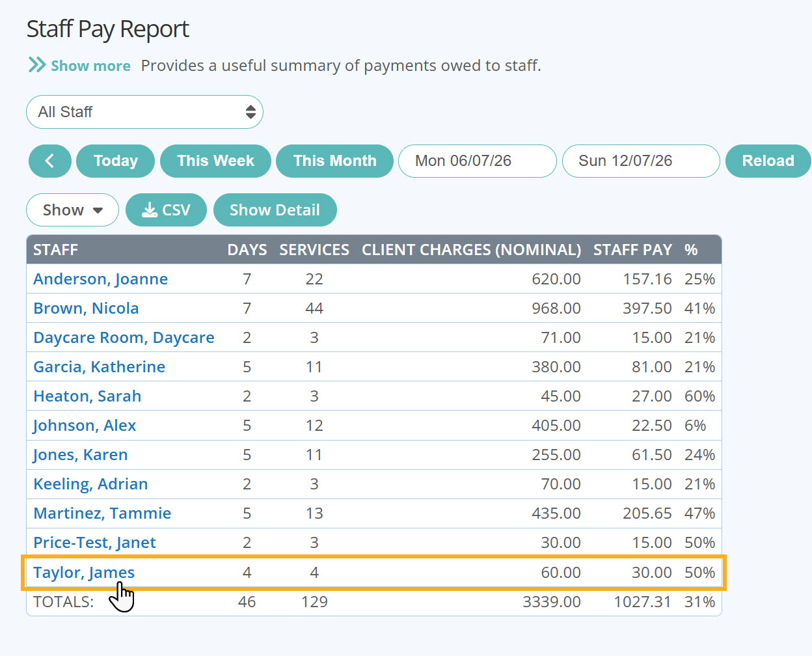This screenshot has height=656, width=812.
Task: Open staff link Anderson, Joanne
Action: coord(101,279)
